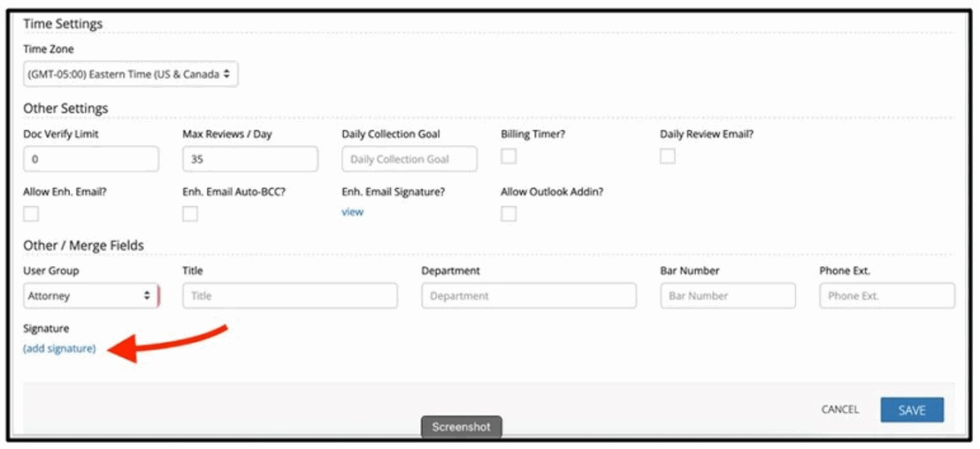Click the Signature label text

(46, 329)
